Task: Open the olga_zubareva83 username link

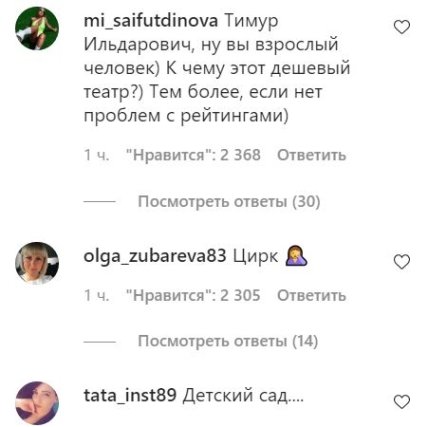Action: pyautogui.click(x=155, y=257)
